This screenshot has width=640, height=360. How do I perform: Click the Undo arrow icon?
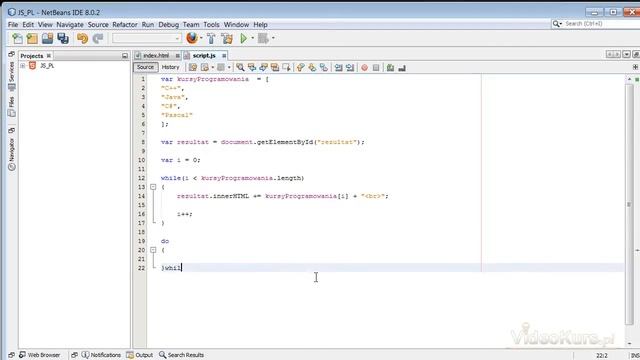coord(82,38)
